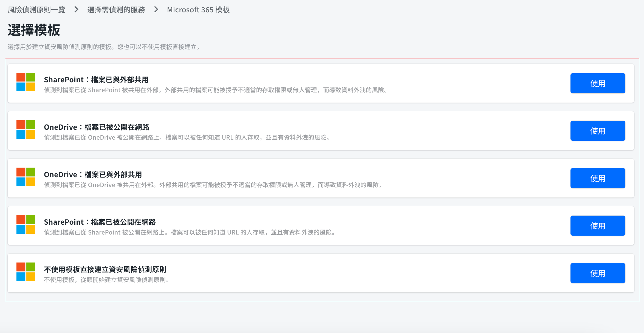Image resolution: width=644 pixels, height=333 pixels.
Task: Use the OneDrive 檔案已被公開在網路 template
Action: [x=598, y=131]
